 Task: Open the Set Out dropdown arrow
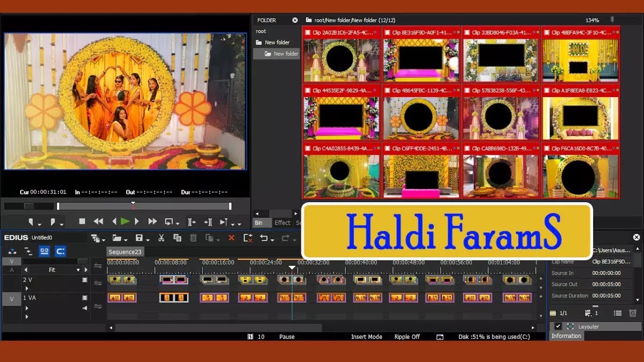pos(61,224)
